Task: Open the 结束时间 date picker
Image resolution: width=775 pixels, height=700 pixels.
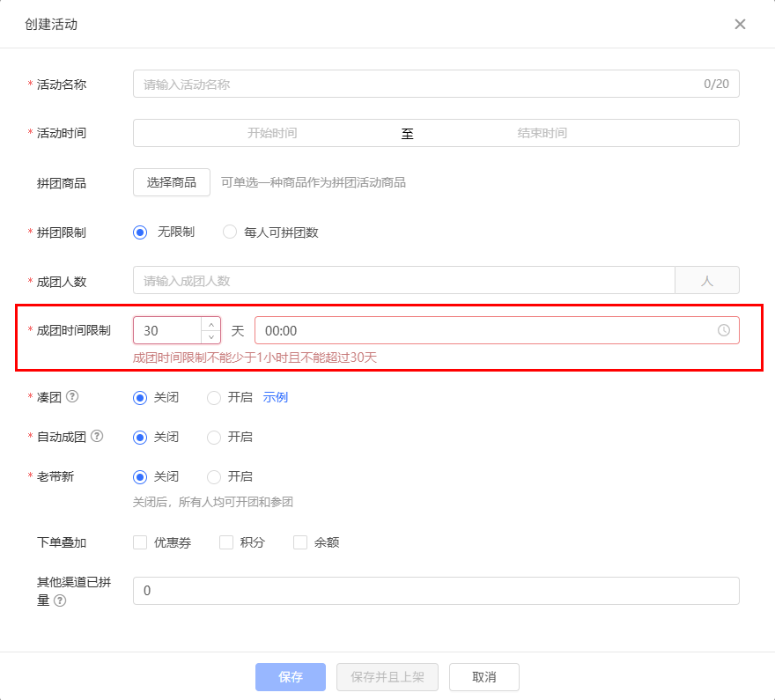Action: tap(542, 133)
